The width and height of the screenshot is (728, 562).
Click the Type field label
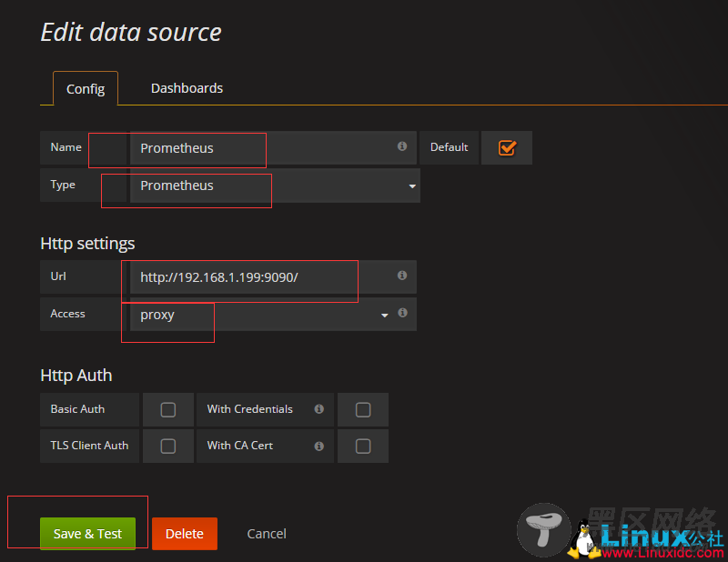point(63,185)
